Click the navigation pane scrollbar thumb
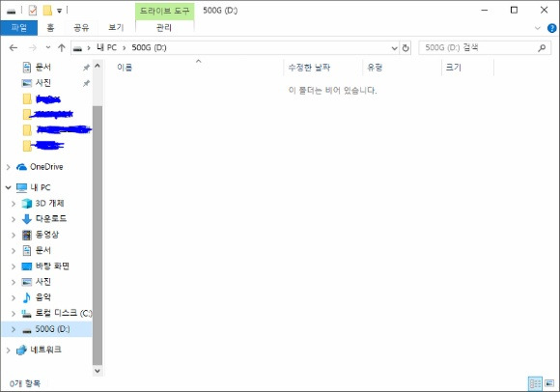Viewport: 560px width, 392px height. (x=98, y=235)
